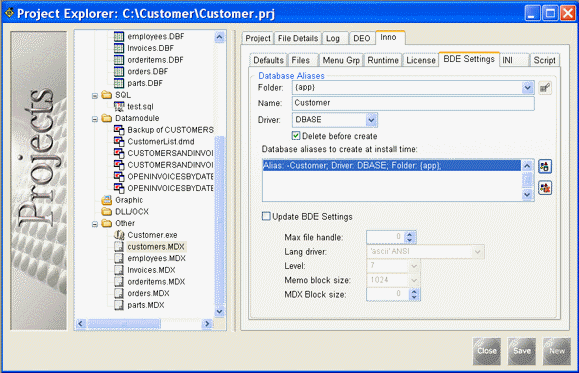Screen dimensions: 579x373
Task: Click the New button
Action: click(557, 351)
